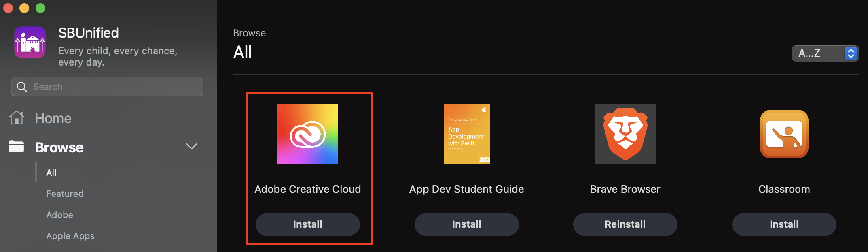Click the Brave Browser title
The width and height of the screenshot is (868, 252).
coord(625,189)
